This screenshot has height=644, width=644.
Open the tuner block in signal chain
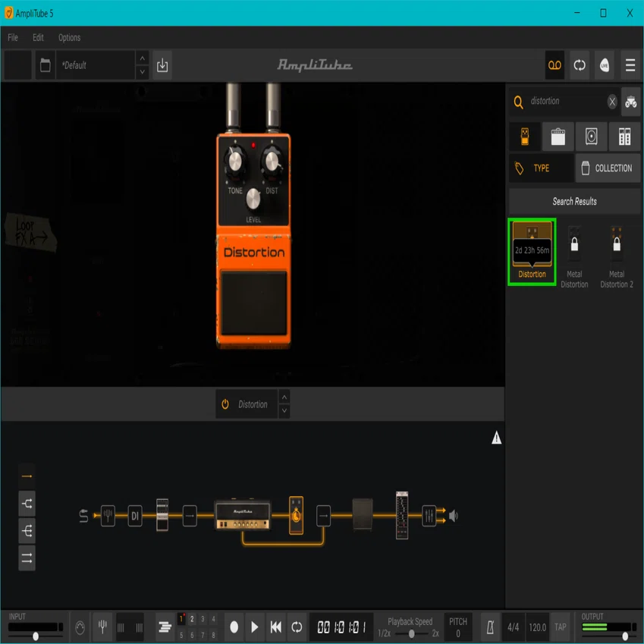(x=108, y=516)
